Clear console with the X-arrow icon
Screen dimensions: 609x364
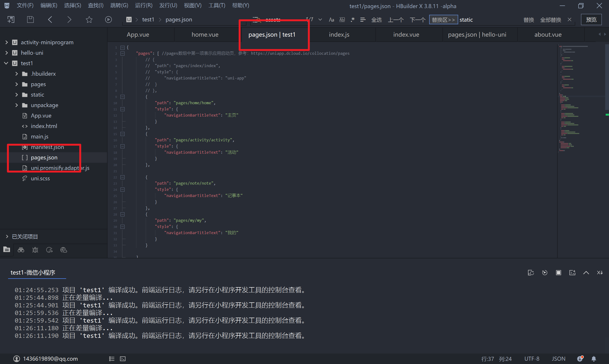tap(600, 273)
